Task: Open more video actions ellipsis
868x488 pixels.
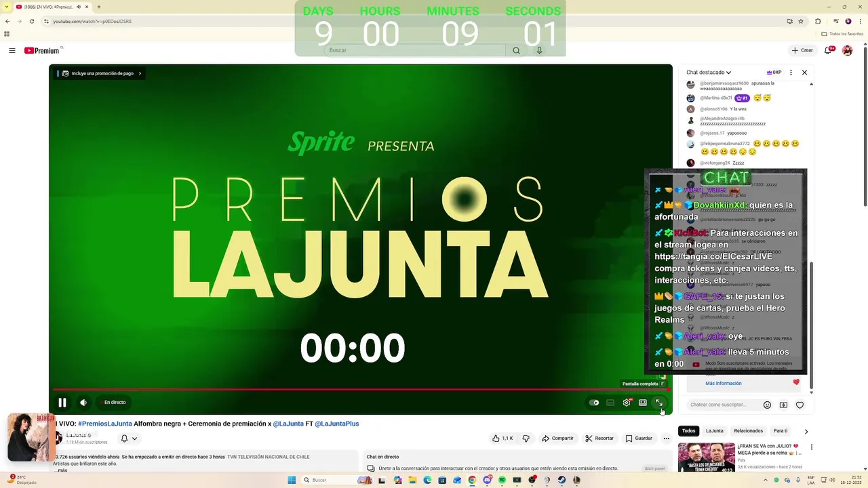Action: click(666, 439)
